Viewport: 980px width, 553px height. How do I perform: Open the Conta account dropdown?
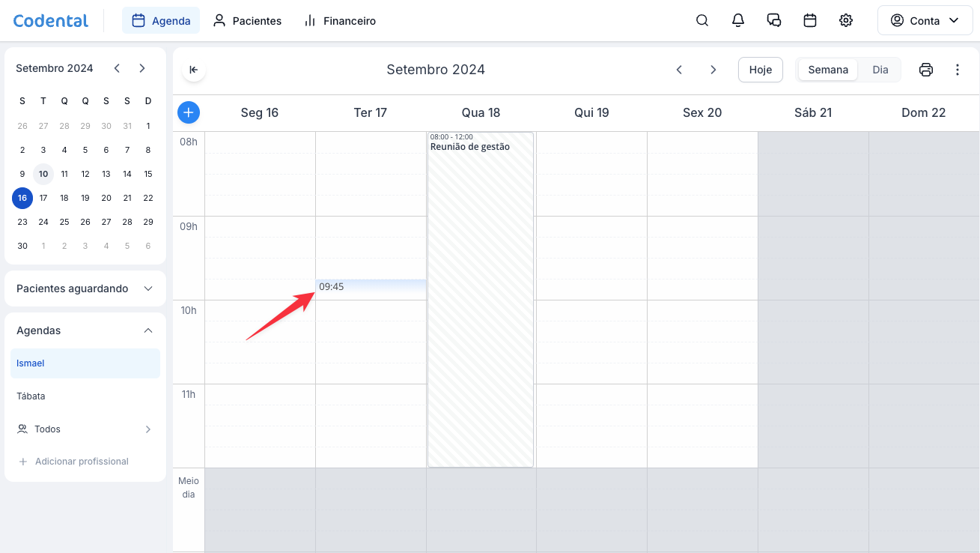[x=925, y=21]
